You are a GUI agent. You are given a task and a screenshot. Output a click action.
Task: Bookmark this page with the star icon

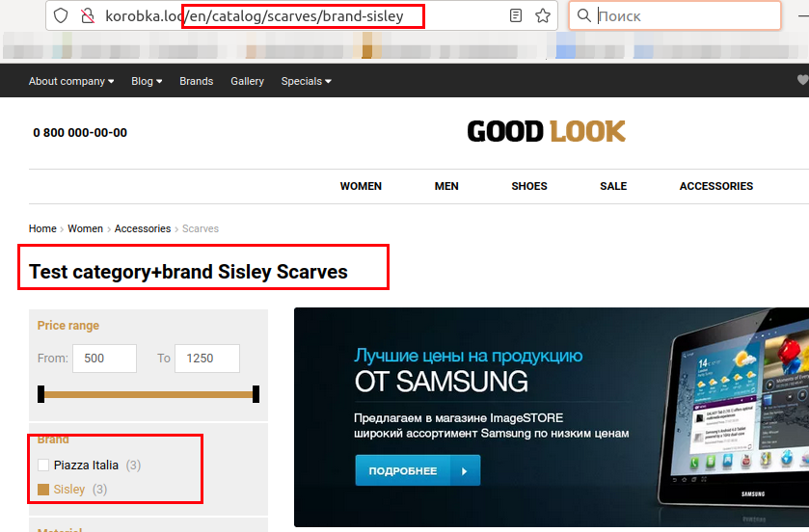click(x=542, y=16)
